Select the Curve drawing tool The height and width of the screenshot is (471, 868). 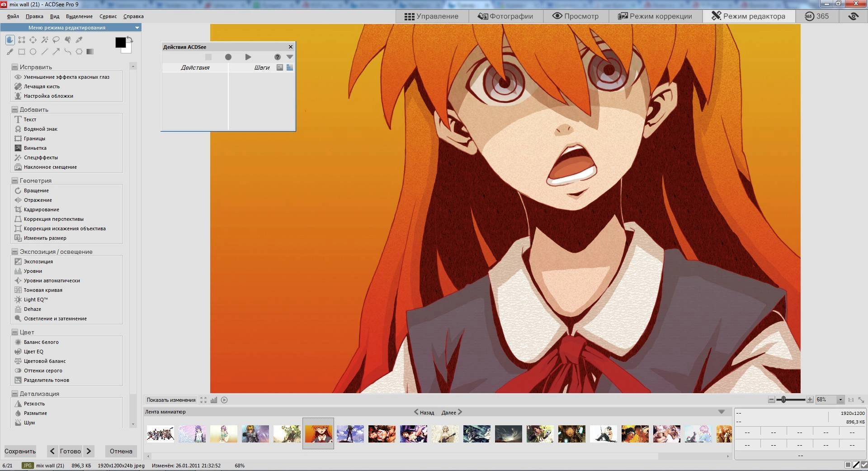[68, 52]
